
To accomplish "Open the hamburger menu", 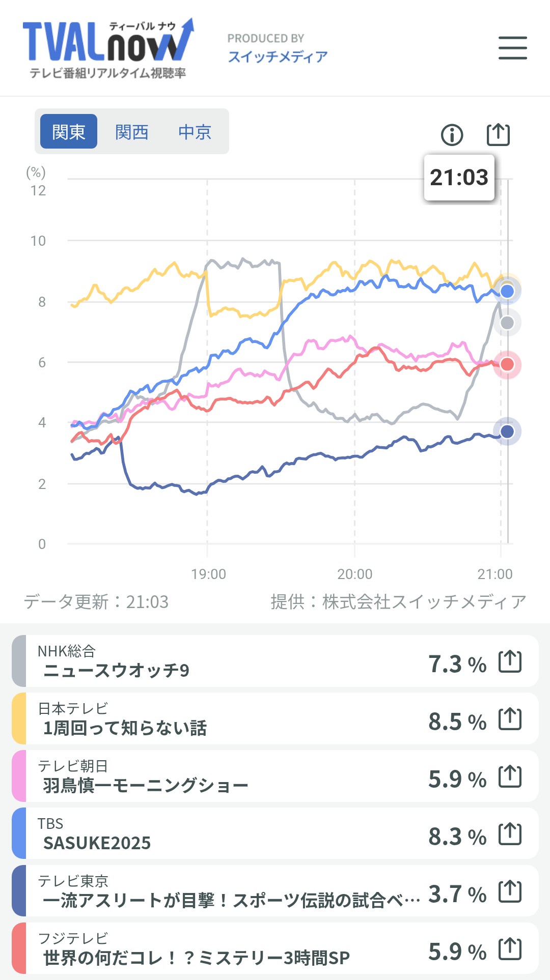I will [x=512, y=48].
